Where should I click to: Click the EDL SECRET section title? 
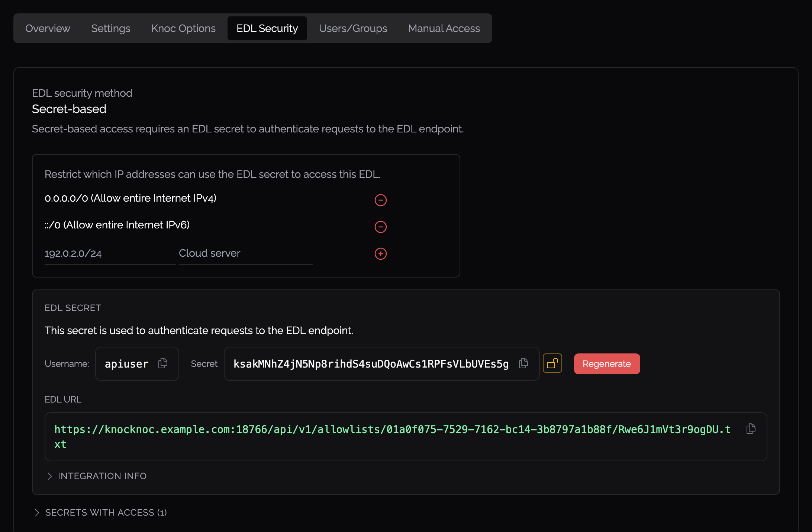[73, 308]
